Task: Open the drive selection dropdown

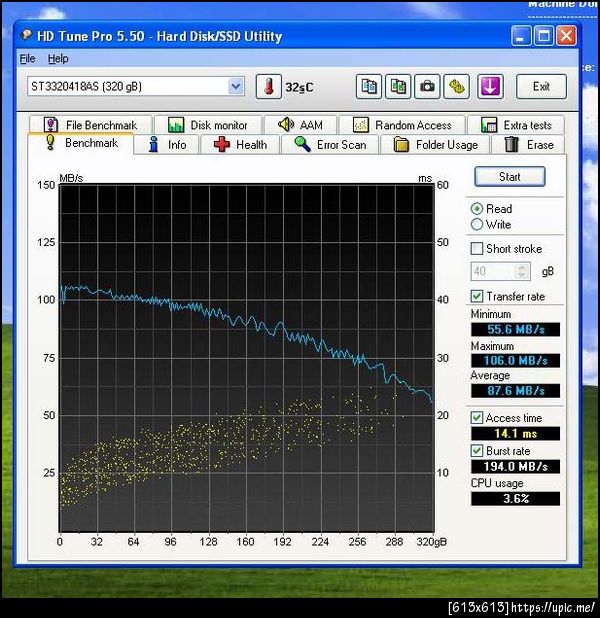Action: coord(236,86)
